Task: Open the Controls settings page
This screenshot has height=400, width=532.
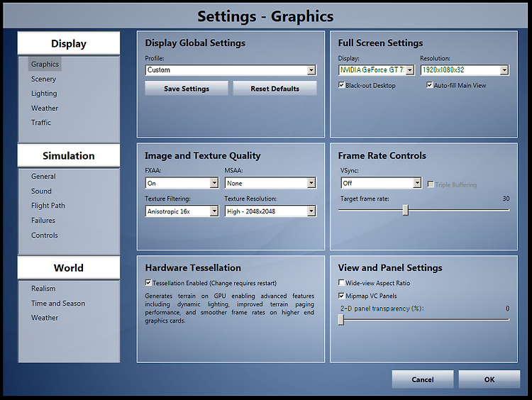Action: 45,235
